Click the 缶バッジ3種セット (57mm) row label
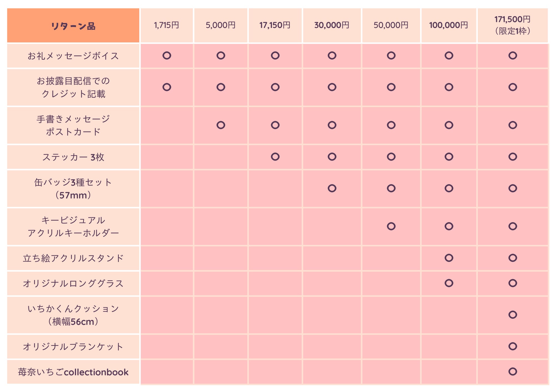555x392 pixels. 73,189
